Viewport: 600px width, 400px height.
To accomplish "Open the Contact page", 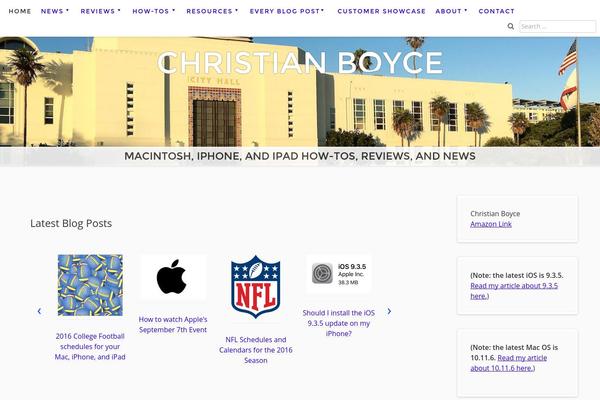I will [496, 11].
